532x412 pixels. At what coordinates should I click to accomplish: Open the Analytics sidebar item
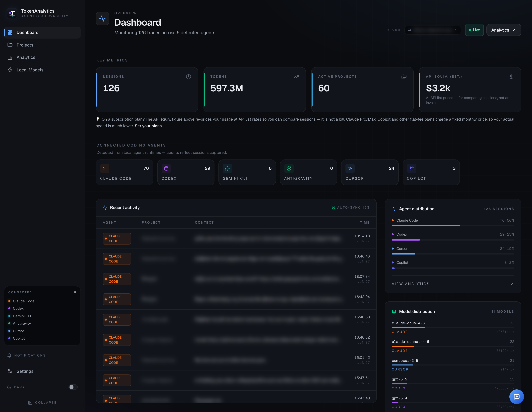click(42, 57)
